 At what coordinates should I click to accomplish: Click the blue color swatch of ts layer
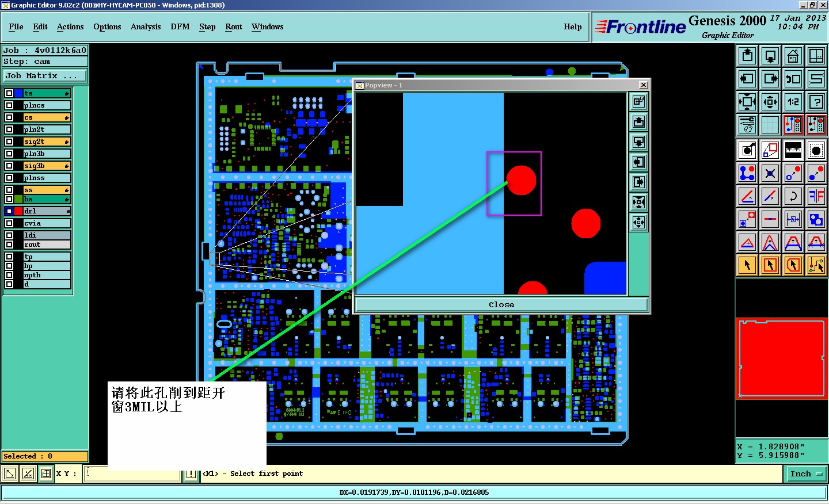(18, 93)
